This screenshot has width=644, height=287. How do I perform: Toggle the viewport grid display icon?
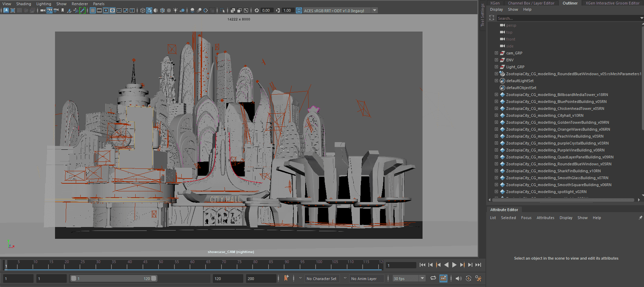coord(92,10)
